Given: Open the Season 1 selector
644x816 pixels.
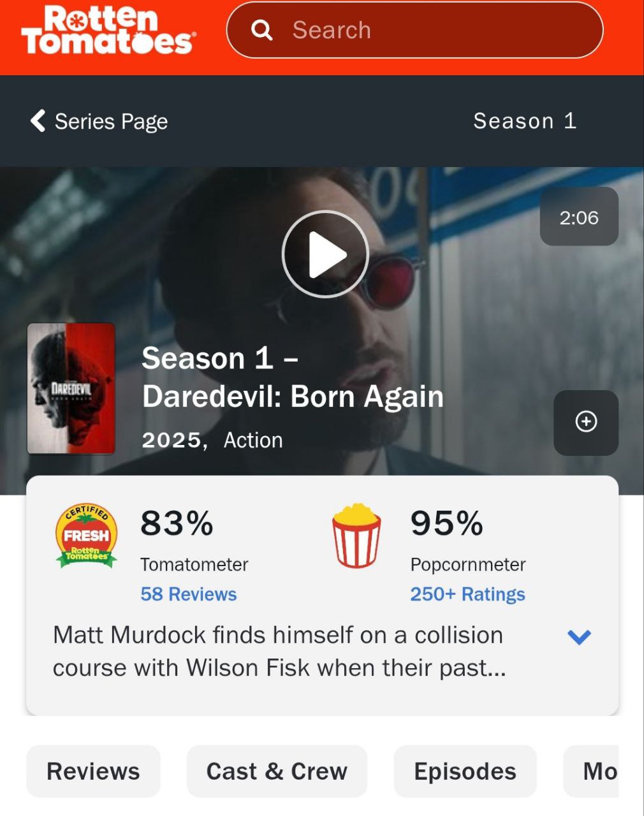Looking at the screenshot, I should coord(525,120).
